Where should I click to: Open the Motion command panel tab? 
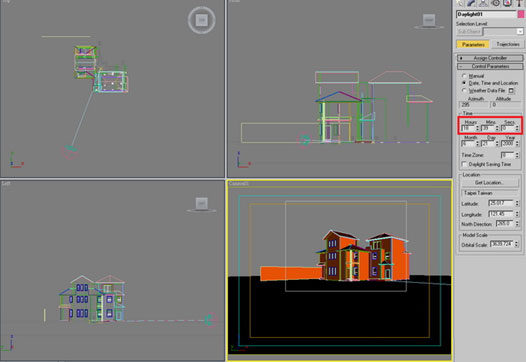[x=495, y=3]
